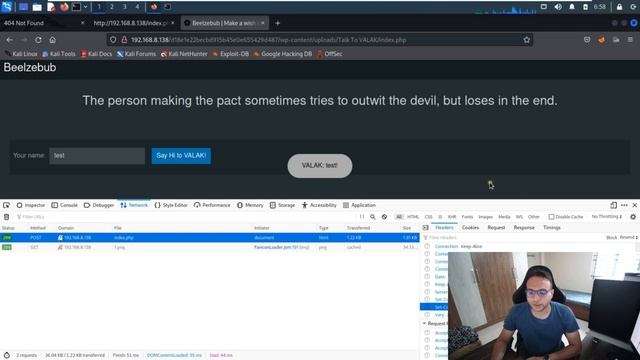
Task: Expand the terminal launcher dropdown arrow
Action: (x=85, y=7)
